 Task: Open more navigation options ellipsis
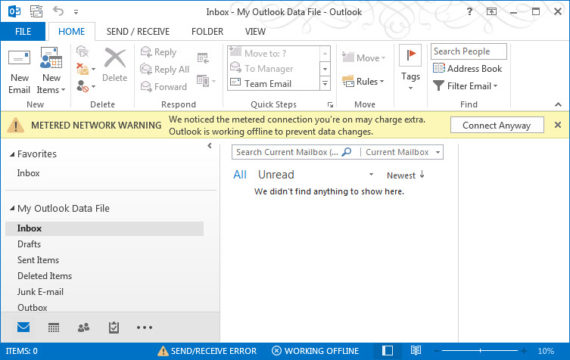click(144, 328)
